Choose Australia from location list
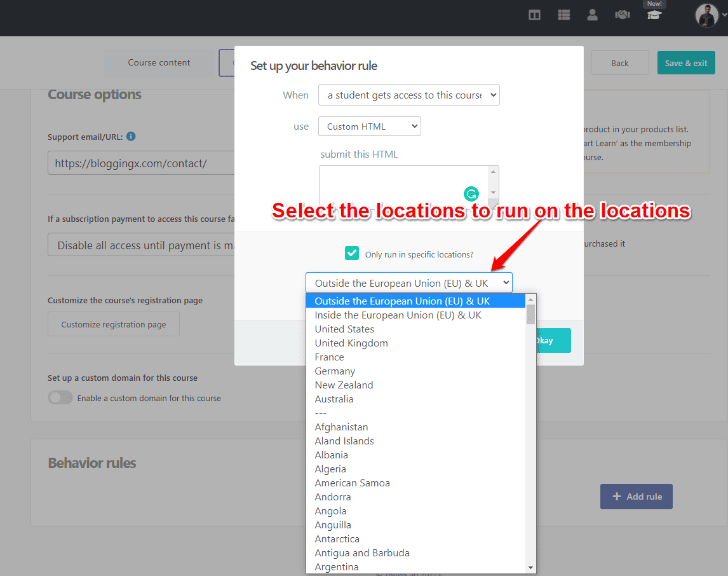728x576 pixels. click(415, 399)
